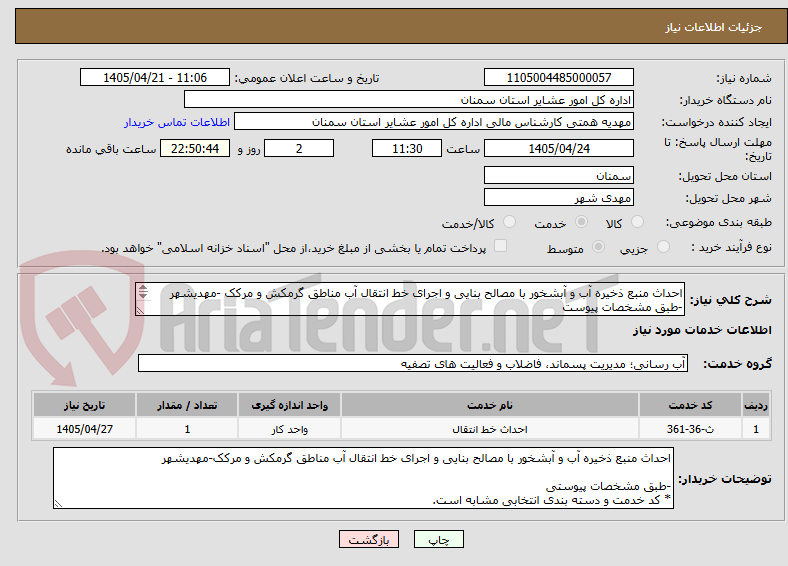The image size is (788, 566).
Task: Click the deadline time field 11:30
Action: coord(407,148)
